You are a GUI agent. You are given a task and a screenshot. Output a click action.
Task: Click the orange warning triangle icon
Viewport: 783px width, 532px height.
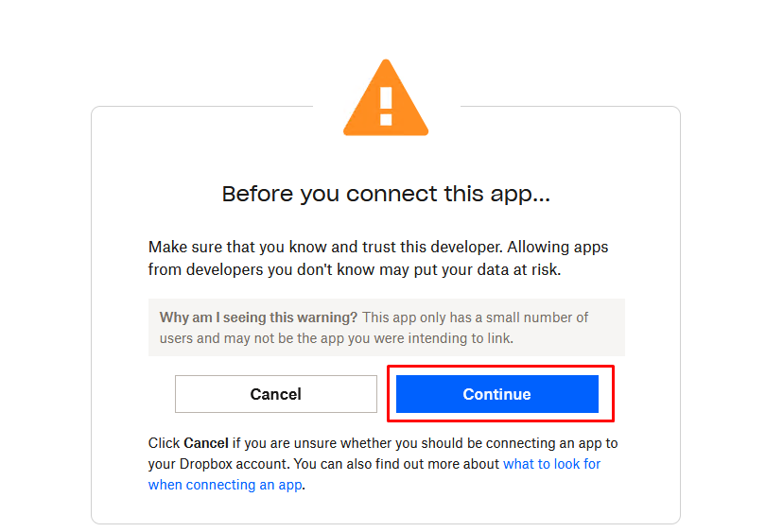click(x=386, y=98)
